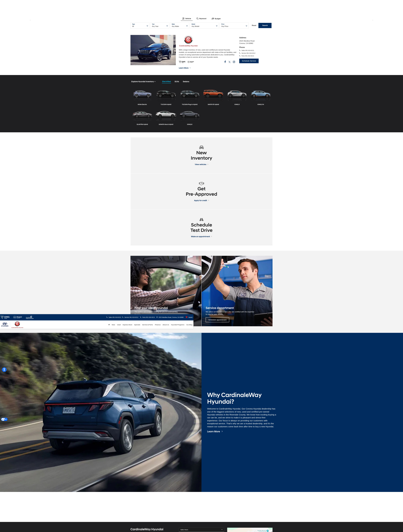Follow the Apply for credit link
The image size is (403, 532).
coord(201,201)
